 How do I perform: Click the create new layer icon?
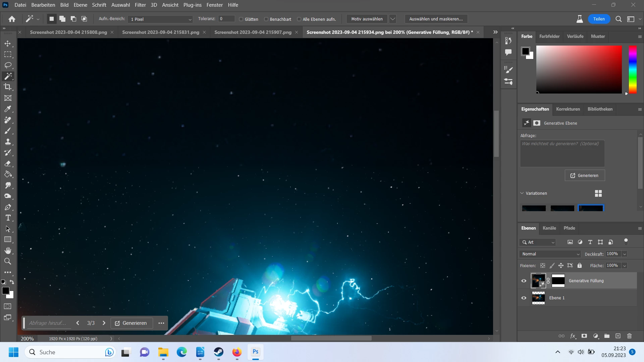coord(618,336)
